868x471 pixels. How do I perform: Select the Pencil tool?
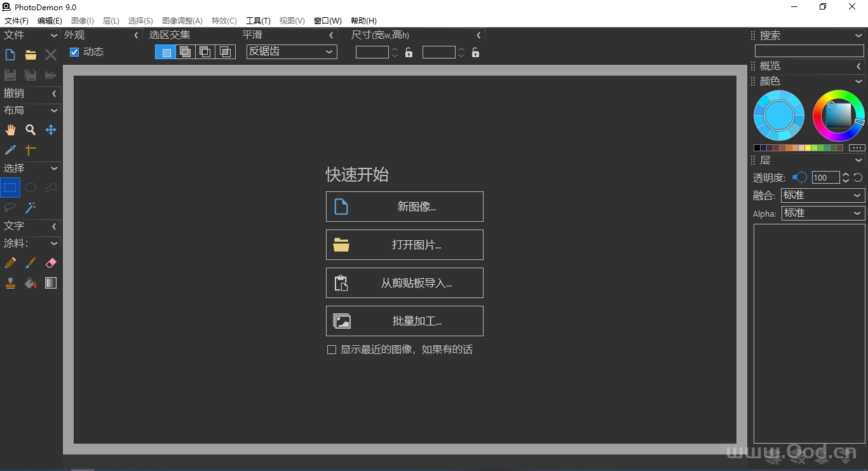[10, 263]
